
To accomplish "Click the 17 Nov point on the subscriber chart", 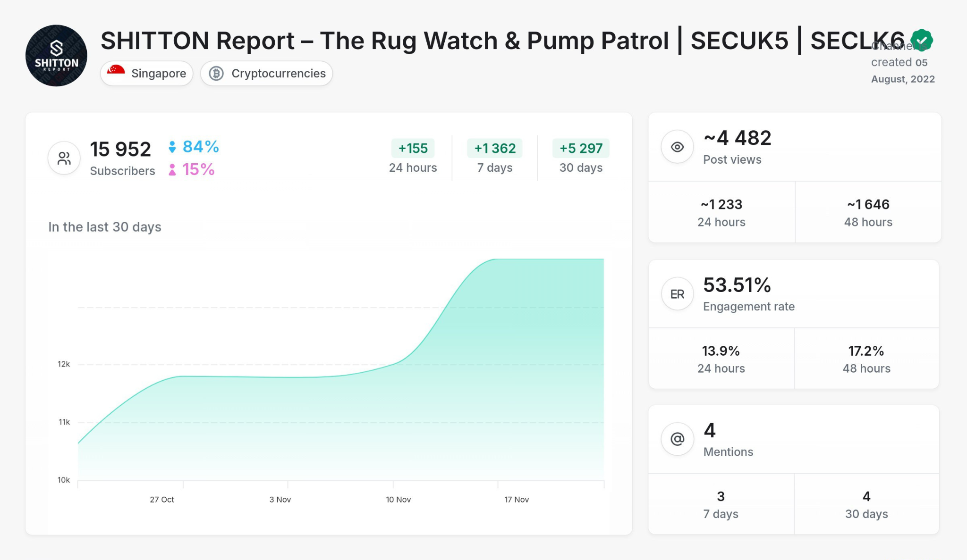I will pyautogui.click(x=517, y=259).
